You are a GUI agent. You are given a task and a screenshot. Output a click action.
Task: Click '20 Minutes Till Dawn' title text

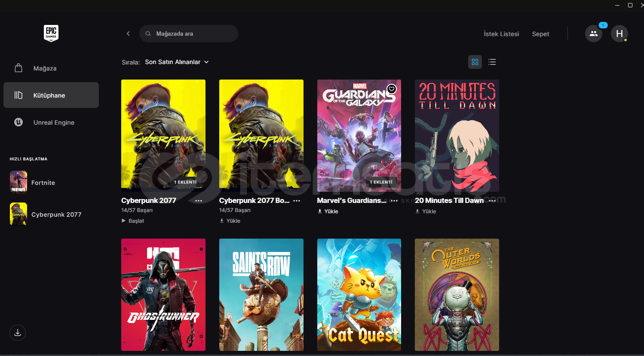[449, 200]
